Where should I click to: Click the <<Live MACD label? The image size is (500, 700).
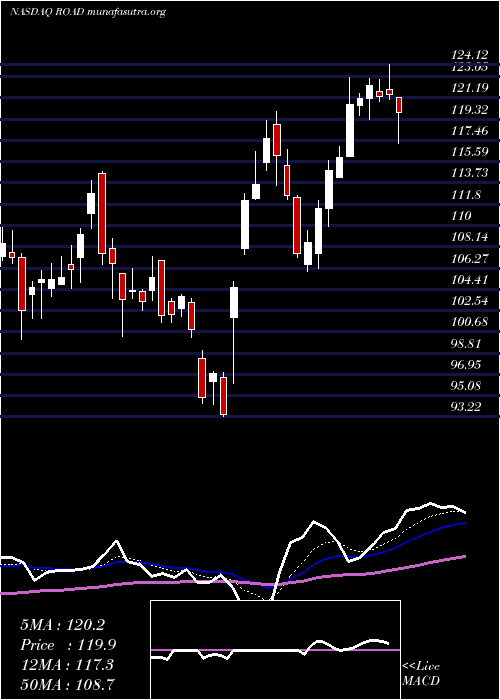(421, 673)
